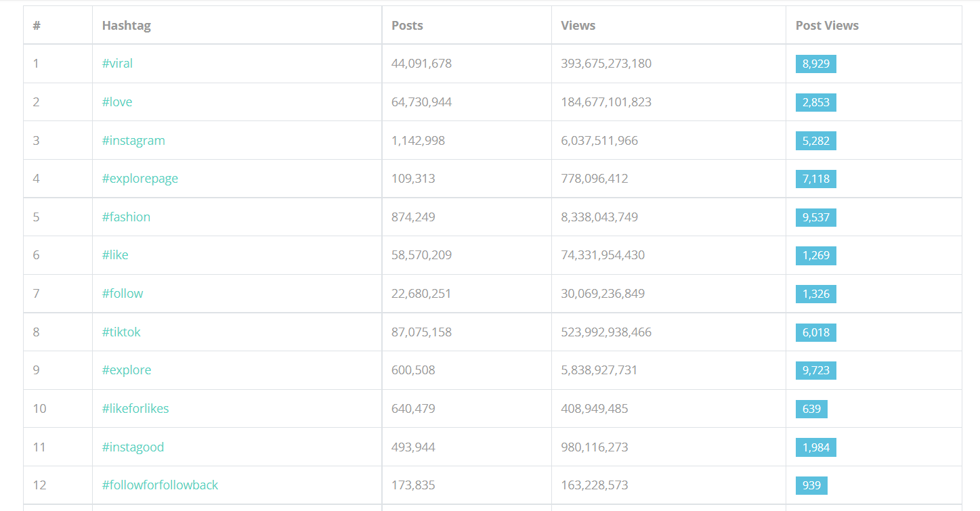This screenshot has height=511, width=980.
Task: Open the #like hashtag link
Action: pos(113,255)
